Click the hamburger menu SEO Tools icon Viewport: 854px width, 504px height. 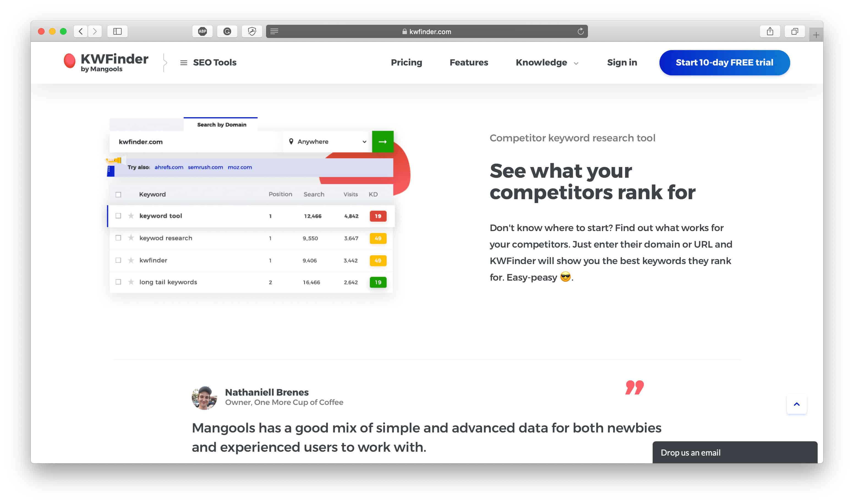(x=184, y=62)
